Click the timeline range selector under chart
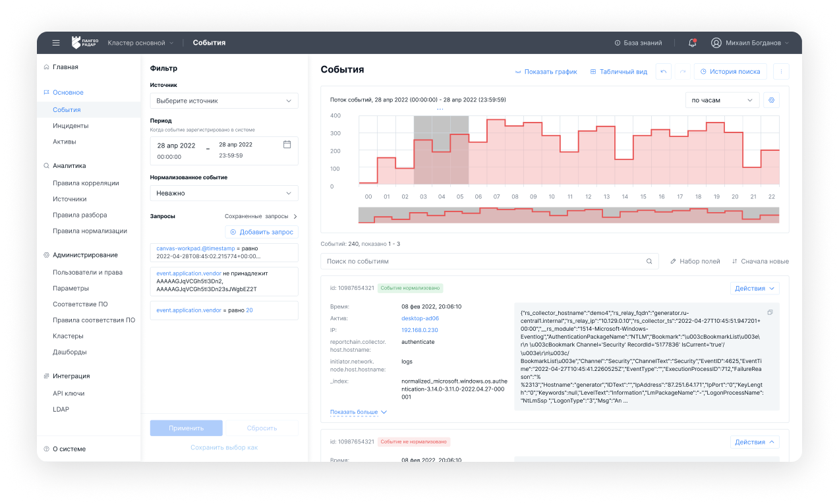 568,215
